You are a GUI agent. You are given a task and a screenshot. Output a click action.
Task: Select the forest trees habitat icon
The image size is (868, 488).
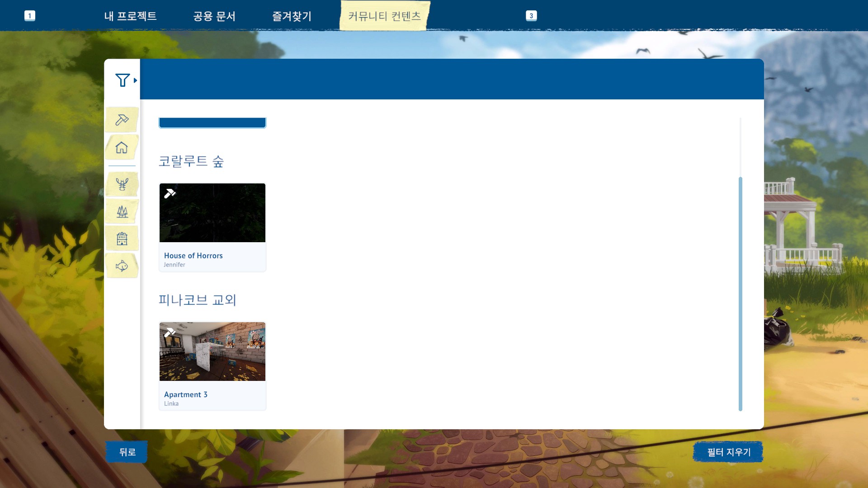coord(122,211)
